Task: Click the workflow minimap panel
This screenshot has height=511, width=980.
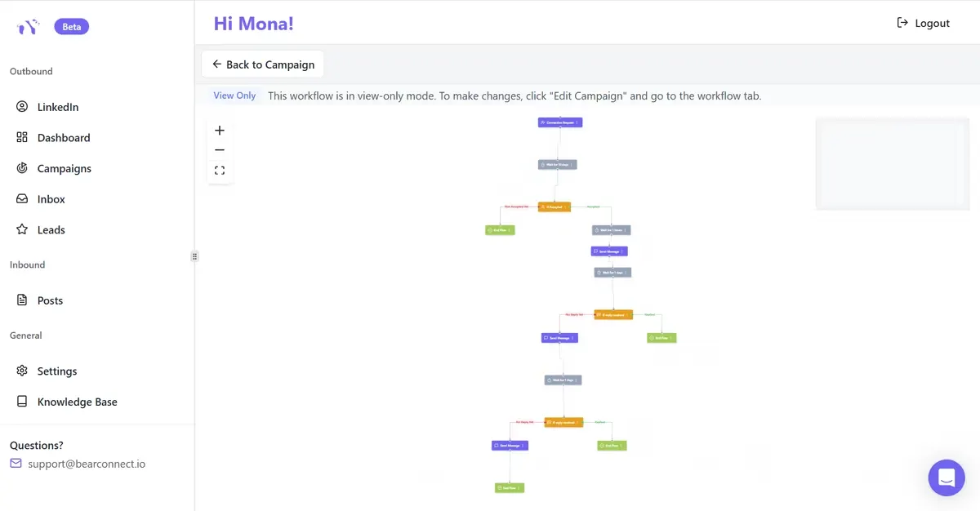Action: 892,163
